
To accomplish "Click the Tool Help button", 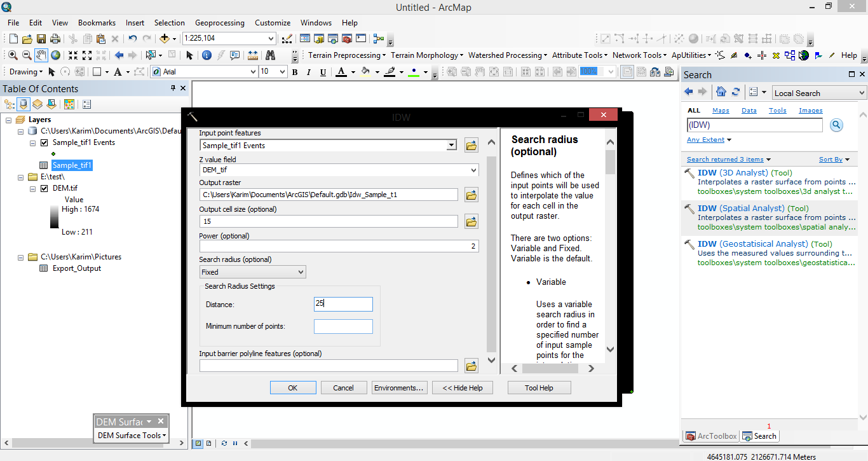I will click(539, 388).
